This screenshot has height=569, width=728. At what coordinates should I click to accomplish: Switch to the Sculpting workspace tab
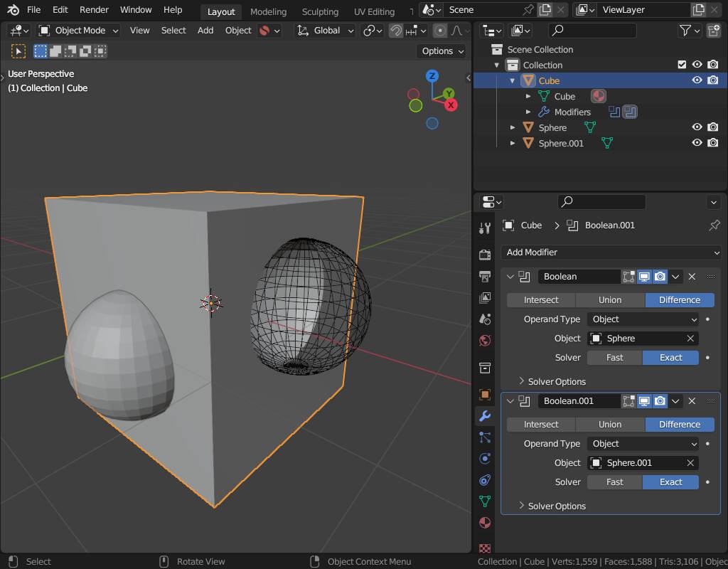pos(320,11)
